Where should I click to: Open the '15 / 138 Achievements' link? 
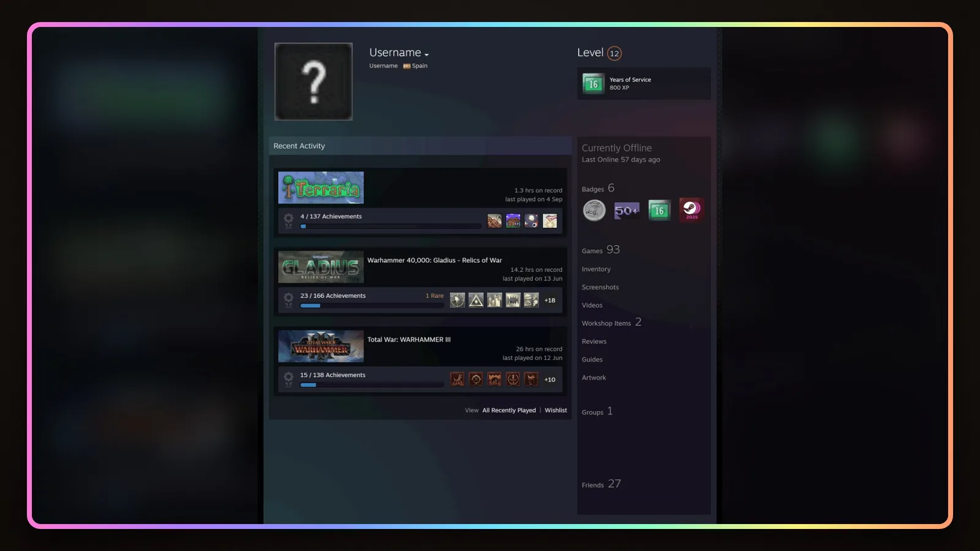click(x=333, y=375)
